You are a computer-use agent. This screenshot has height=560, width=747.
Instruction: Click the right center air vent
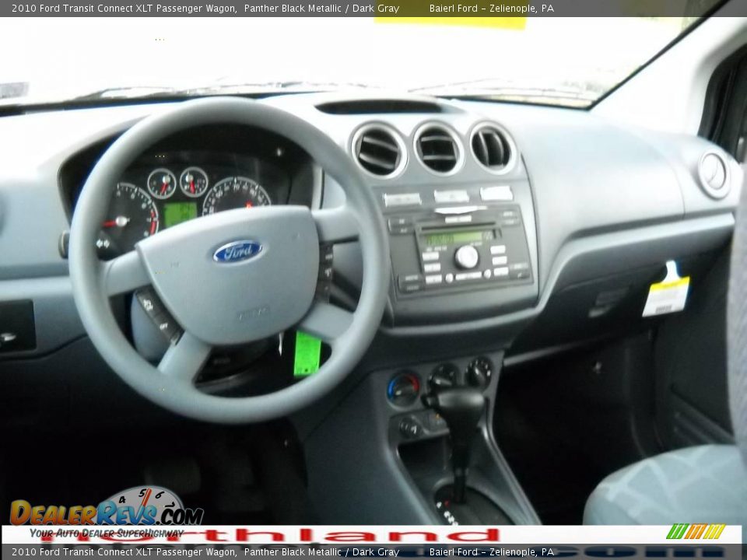pyautogui.click(x=492, y=147)
